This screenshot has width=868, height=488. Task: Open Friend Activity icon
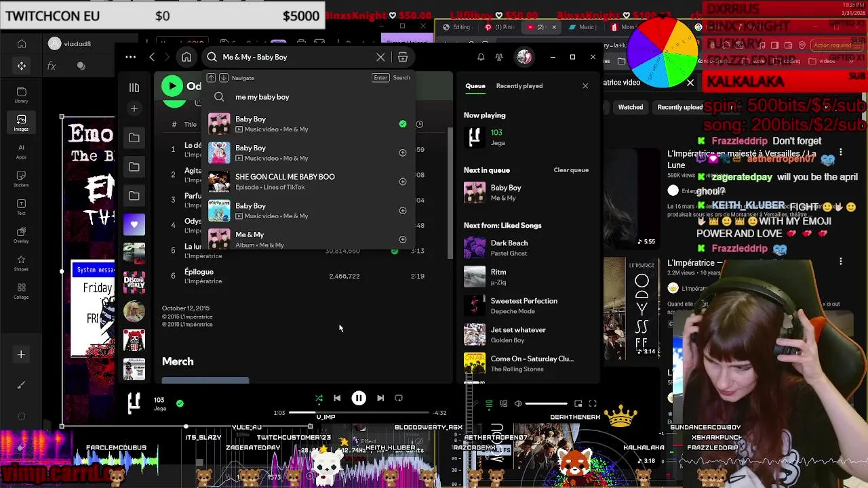499,57
